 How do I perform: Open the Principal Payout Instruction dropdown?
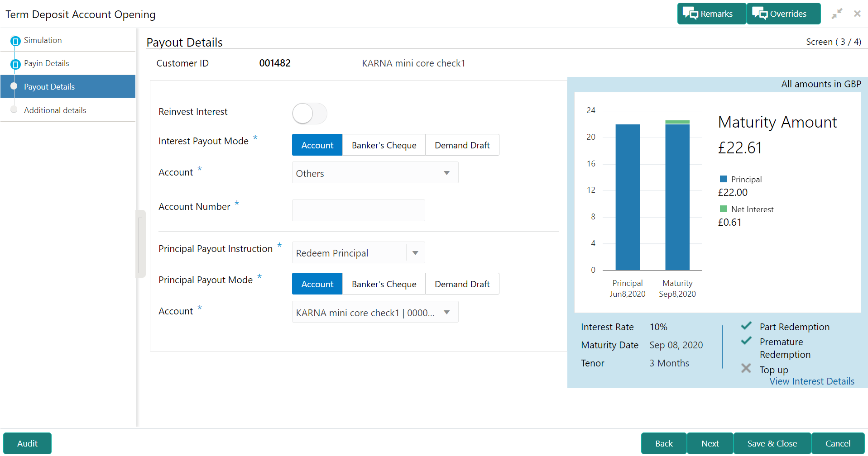pos(358,253)
